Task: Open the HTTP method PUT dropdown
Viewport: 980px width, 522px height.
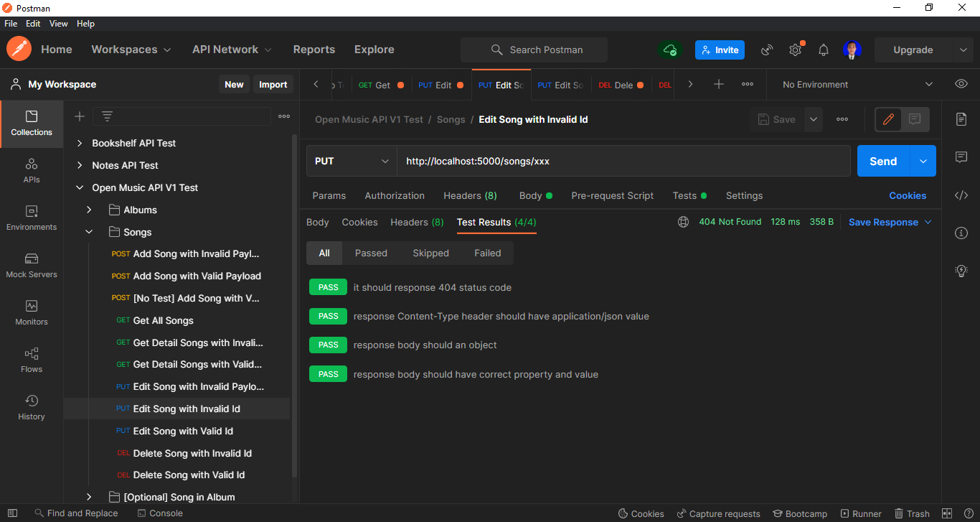Action: 352,161
